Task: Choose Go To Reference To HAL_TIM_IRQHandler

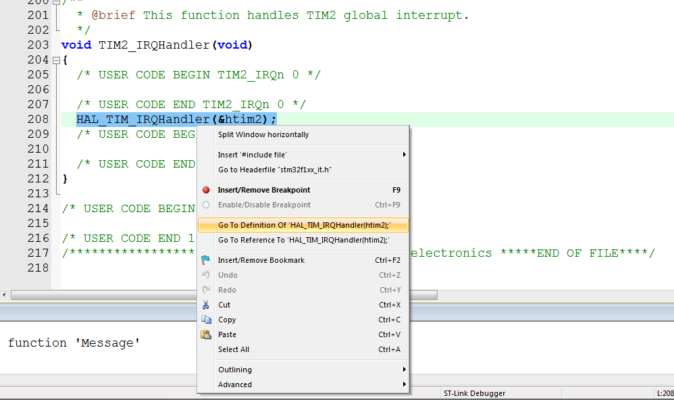Action: click(x=303, y=240)
